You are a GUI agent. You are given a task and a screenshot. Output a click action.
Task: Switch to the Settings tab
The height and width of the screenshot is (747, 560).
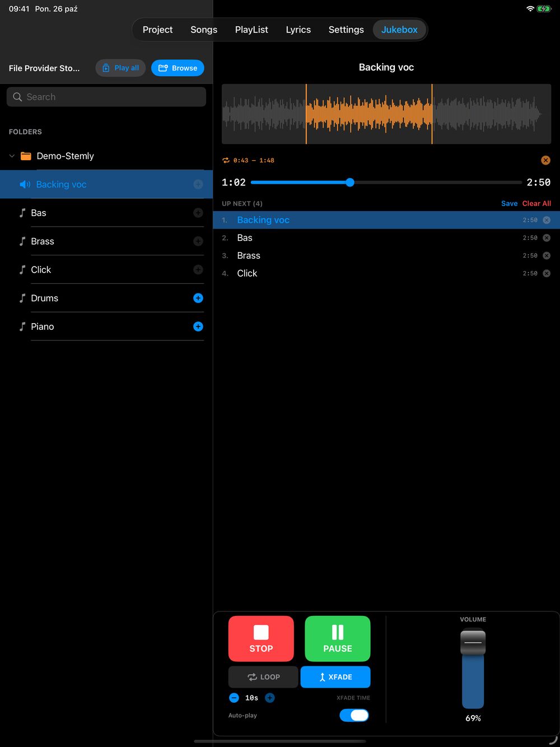pos(346,30)
